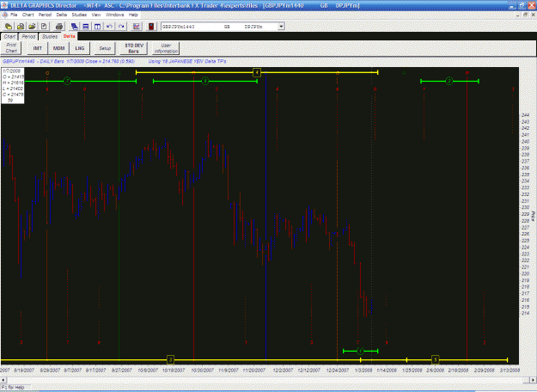
Task: Click the right arrow of the horizontal scrollbar
Action: (x=534, y=380)
